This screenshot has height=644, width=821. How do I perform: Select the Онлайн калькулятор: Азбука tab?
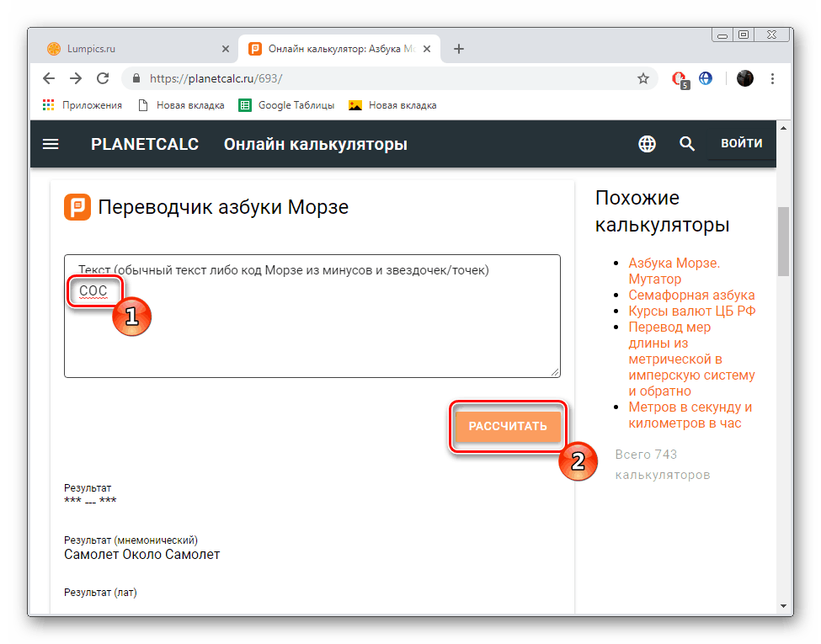(x=340, y=49)
